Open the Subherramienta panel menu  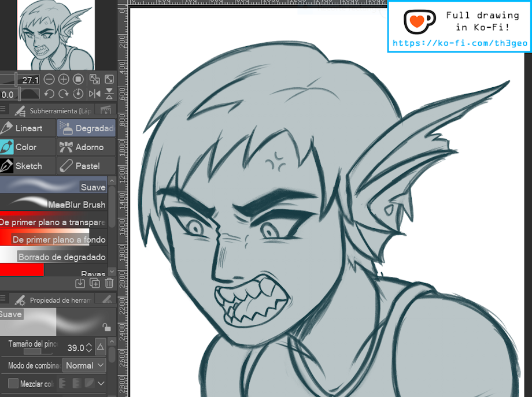pyautogui.click(x=3, y=110)
